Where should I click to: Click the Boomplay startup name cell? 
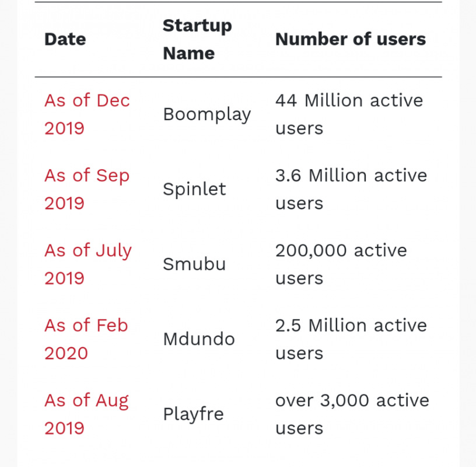tap(206, 114)
